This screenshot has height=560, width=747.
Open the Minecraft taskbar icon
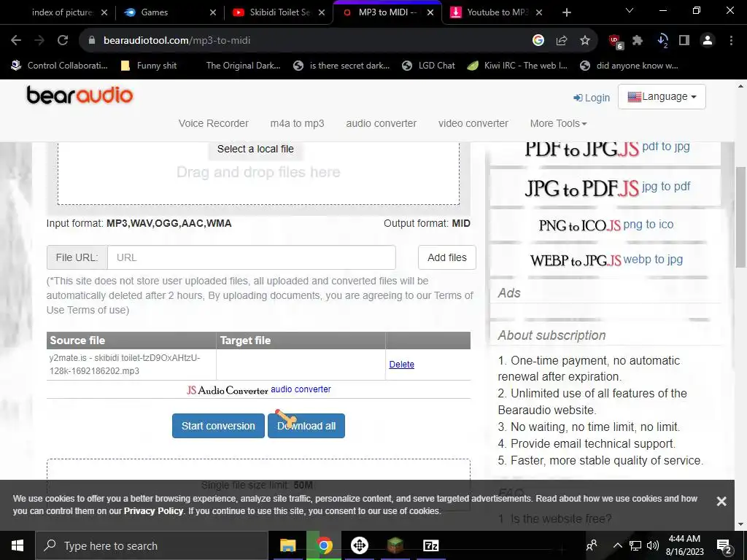coord(395,545)
